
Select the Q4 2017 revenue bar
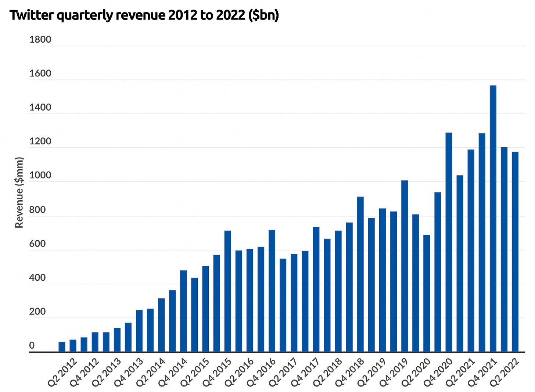(316, 289)
